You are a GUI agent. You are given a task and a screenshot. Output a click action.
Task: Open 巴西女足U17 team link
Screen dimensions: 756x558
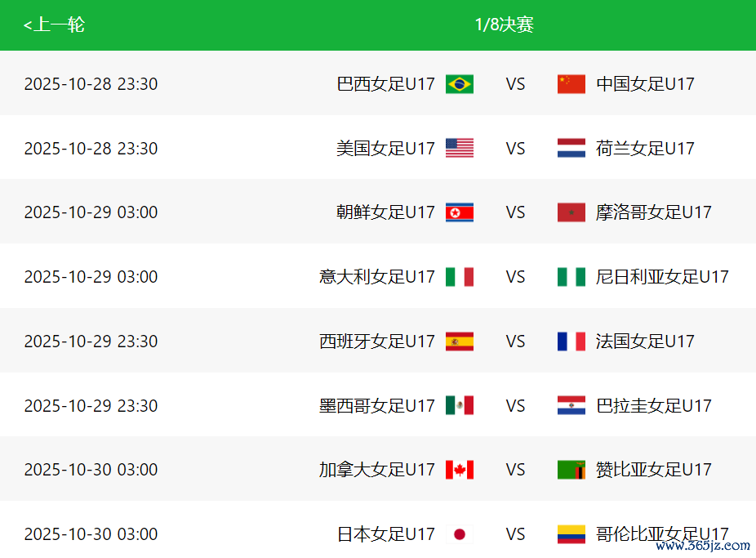point(385,84)
